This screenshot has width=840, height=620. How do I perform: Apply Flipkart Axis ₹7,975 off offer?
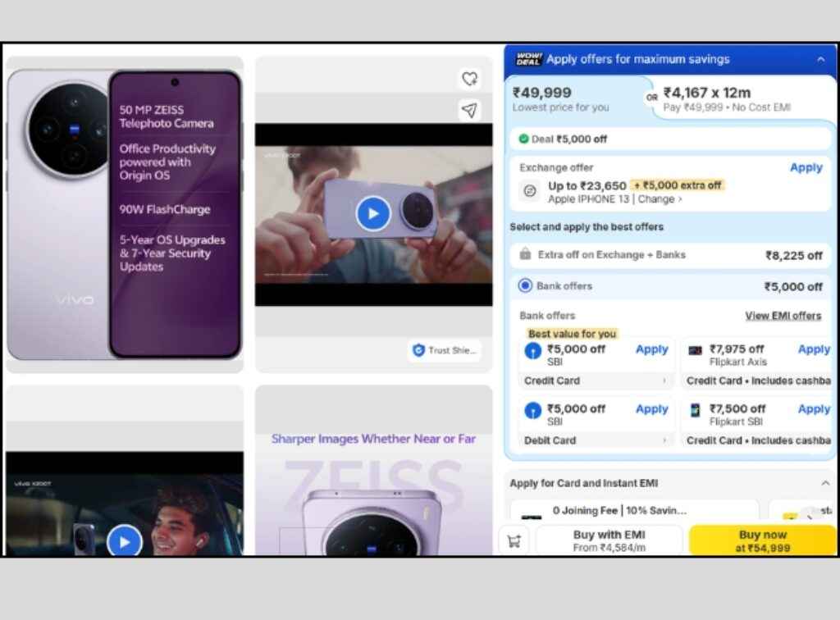(814, 349)
